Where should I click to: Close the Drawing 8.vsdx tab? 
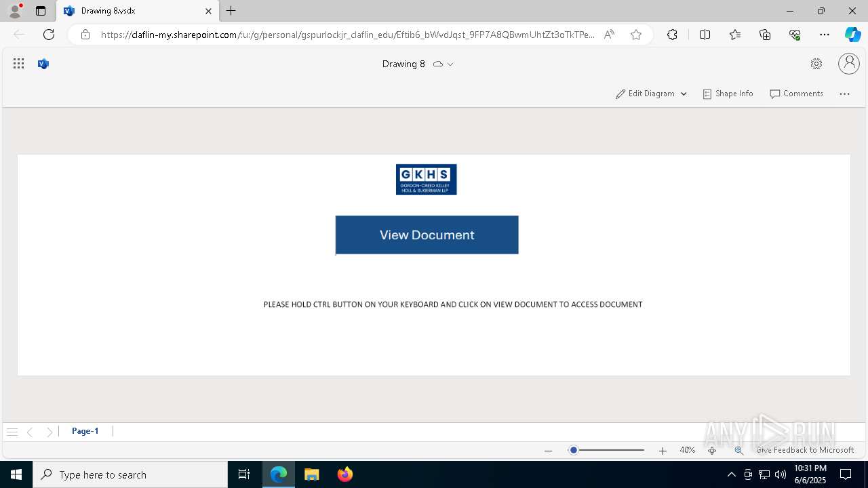[x=208, y=11]
